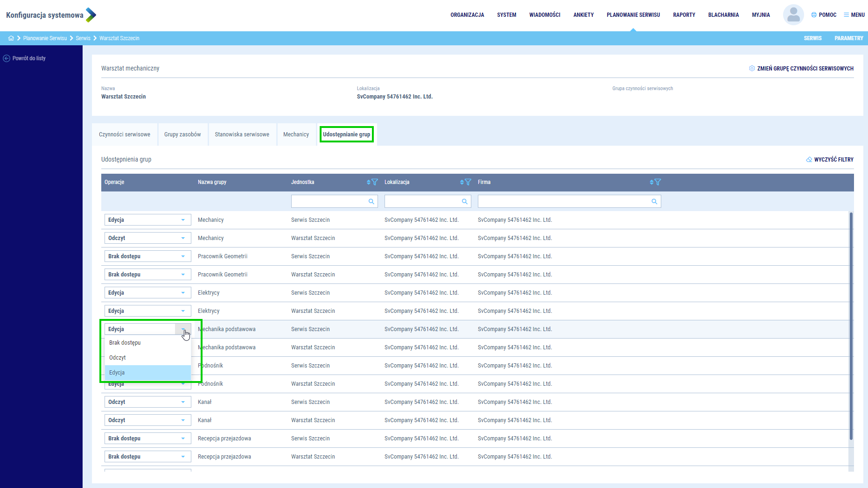Expand dropdown for Pracownik Geometrii Warsztat Szczecin row
Image resolution: width=868 pixels, height=488 pixels.
point(183,275)
